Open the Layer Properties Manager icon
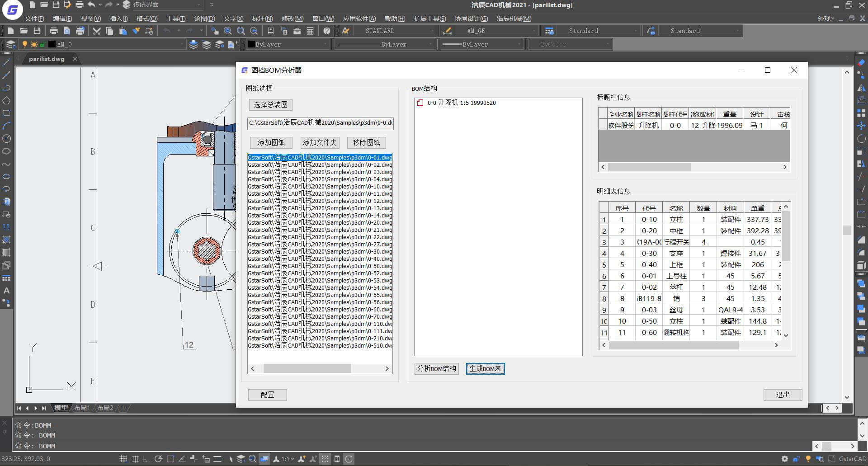Screen dimensions: 868x466 [x=10, y=44]
